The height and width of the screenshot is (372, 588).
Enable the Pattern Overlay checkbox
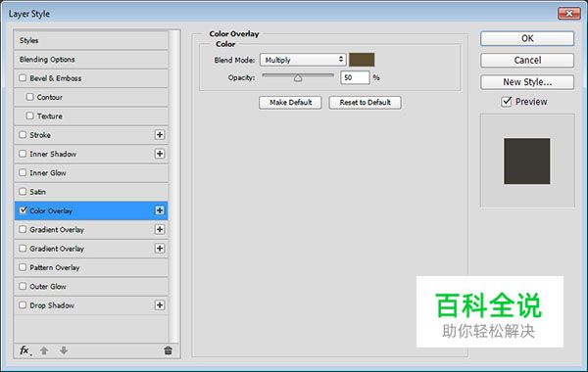(23, 267)
